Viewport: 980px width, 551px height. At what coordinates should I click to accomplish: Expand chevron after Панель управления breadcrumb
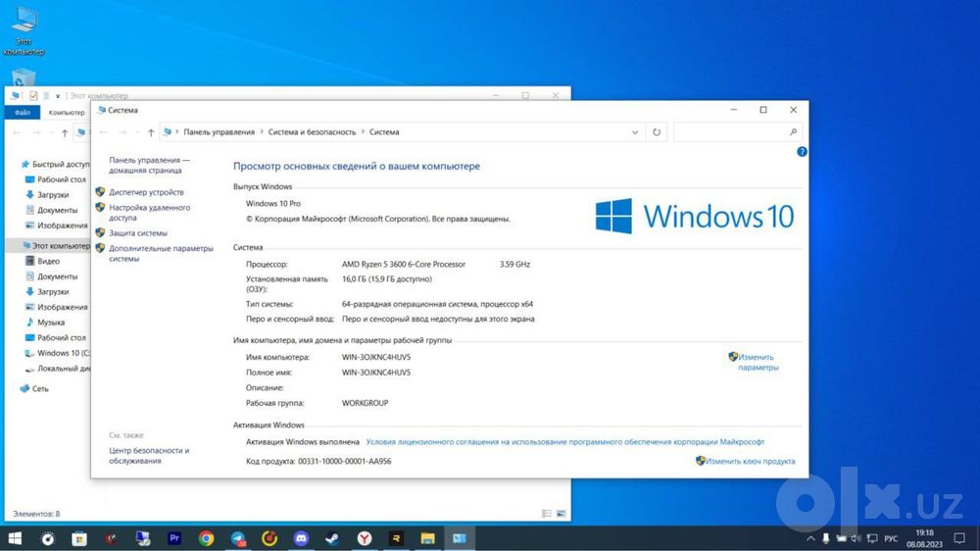262,132
